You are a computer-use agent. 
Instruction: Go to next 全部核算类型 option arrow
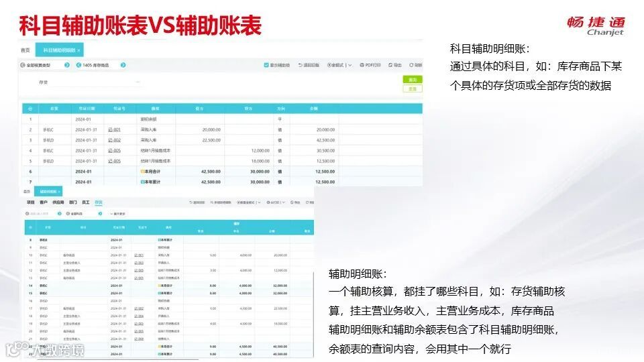point(67,65)
